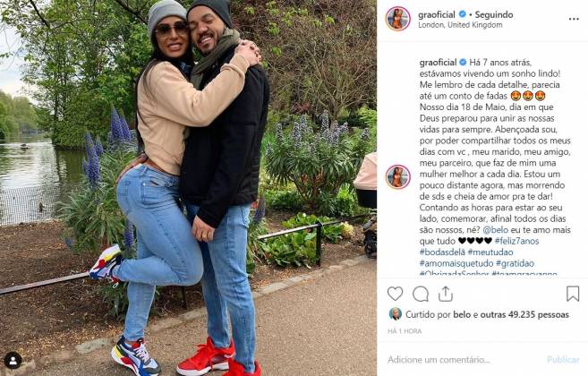
Task: Click the HÁ 1 HORA timestamp
Action: point(405,331)
